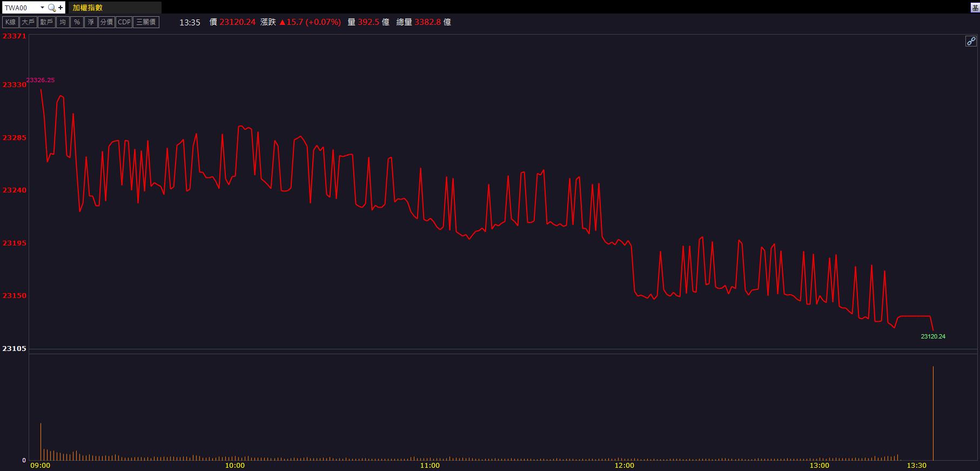980x471 pixels.
Task: Click the chain link icon on the chart
Action: (971, 41)
